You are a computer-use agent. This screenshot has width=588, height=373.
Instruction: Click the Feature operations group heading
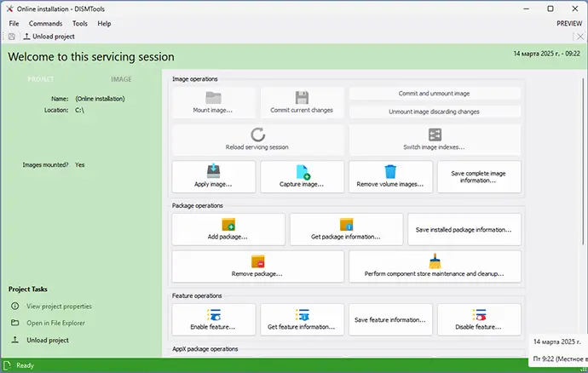[x=197, y=296]
